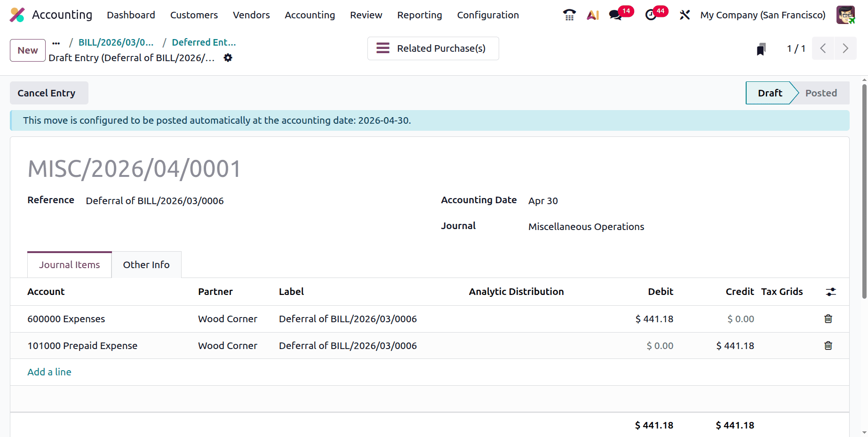The width and height of the screenshot is (868, 437).
Task: Open the column options adjust icon
Action: coord(831,292)
